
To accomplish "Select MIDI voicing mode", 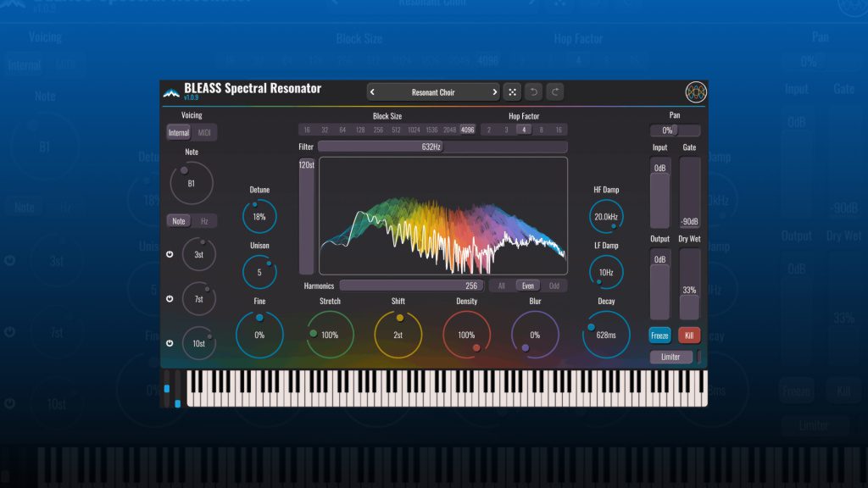I will (204, 133).
